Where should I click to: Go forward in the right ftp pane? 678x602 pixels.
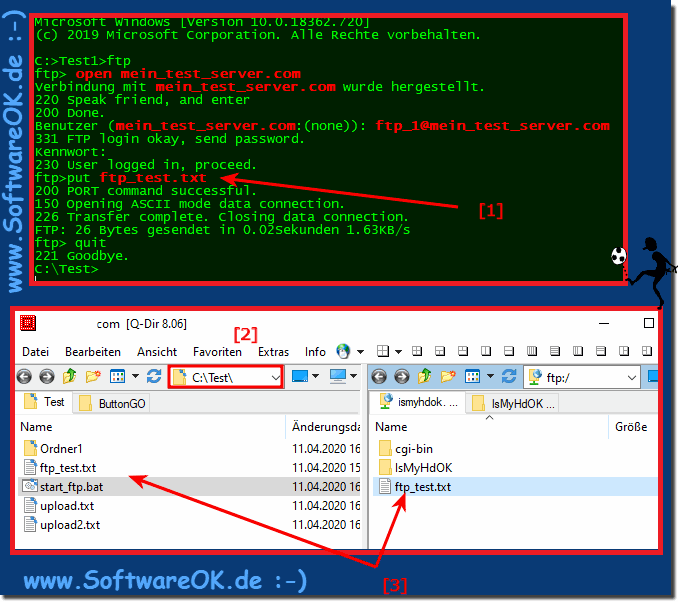pyautogui.click(x=402, y=377)
